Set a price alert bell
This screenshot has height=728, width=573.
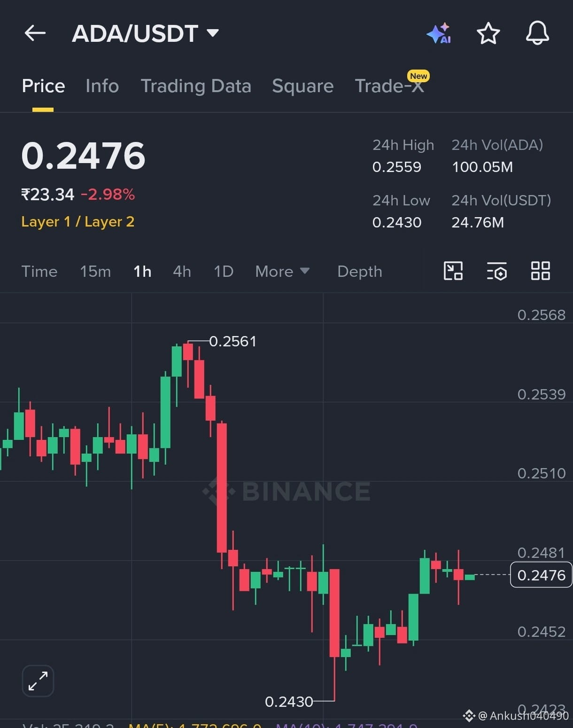(x=537, y=33)
